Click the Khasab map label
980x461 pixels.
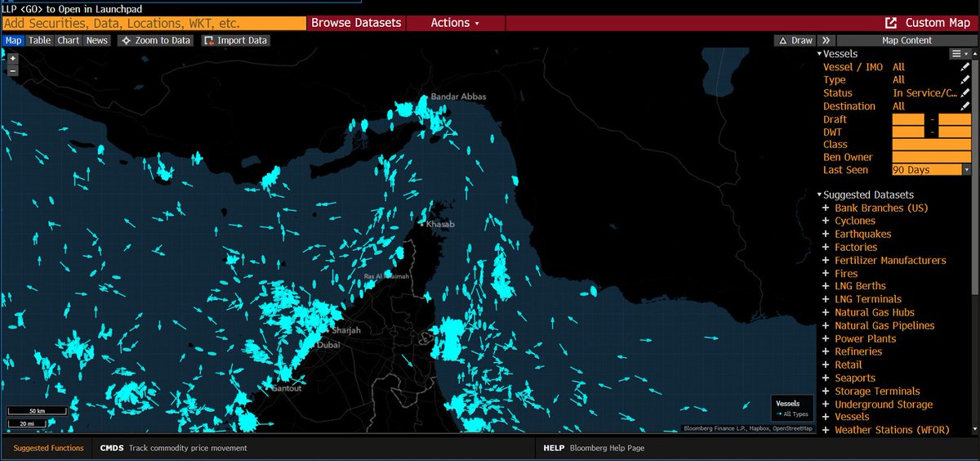439,224
